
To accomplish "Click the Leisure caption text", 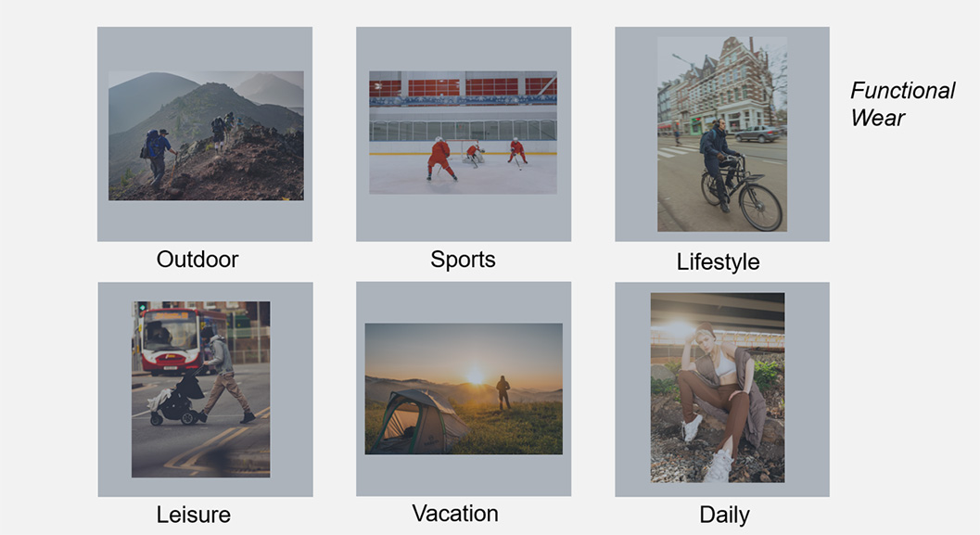I will click(x=194, y=515).
